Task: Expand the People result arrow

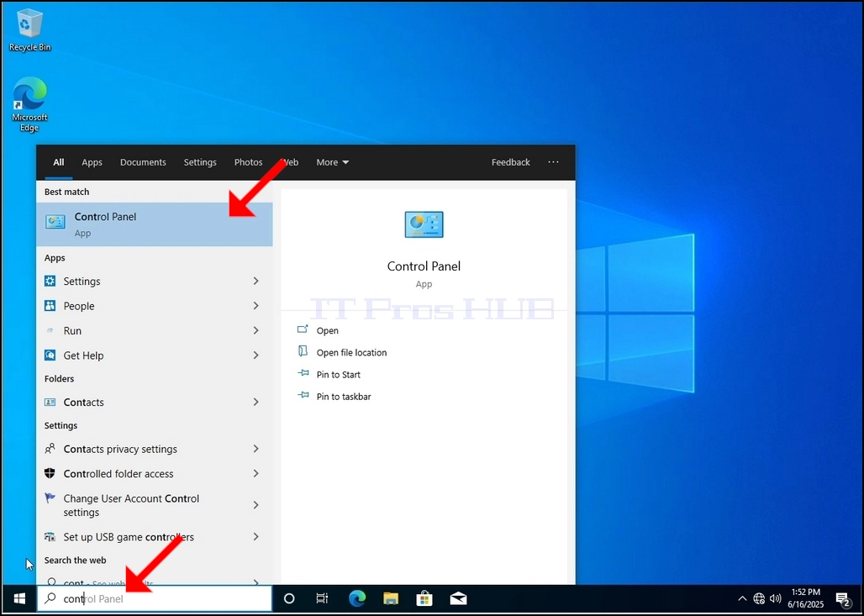Action: click(x=256, y=306)
